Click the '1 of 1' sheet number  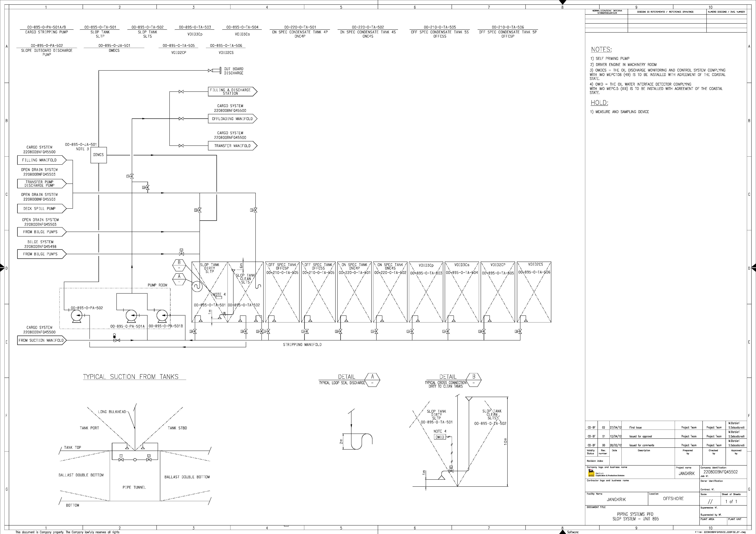pyautogui.click(x=731, y=501)
